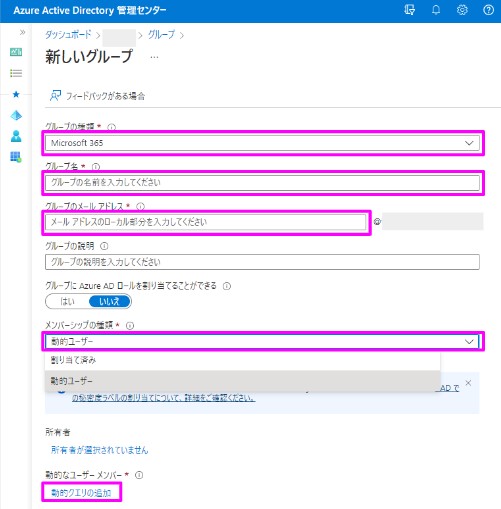Open the ellipsis menu beside 新しいグループ

tap(154, 57)
